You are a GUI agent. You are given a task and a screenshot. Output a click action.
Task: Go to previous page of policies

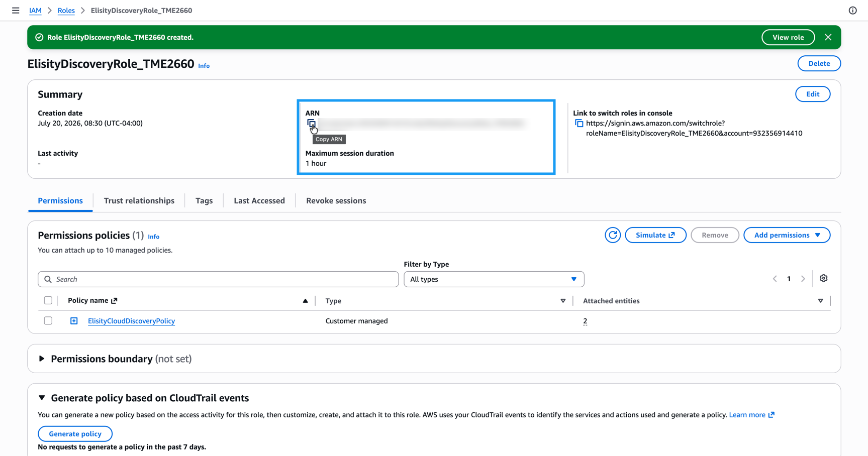[x=775, y=279]
